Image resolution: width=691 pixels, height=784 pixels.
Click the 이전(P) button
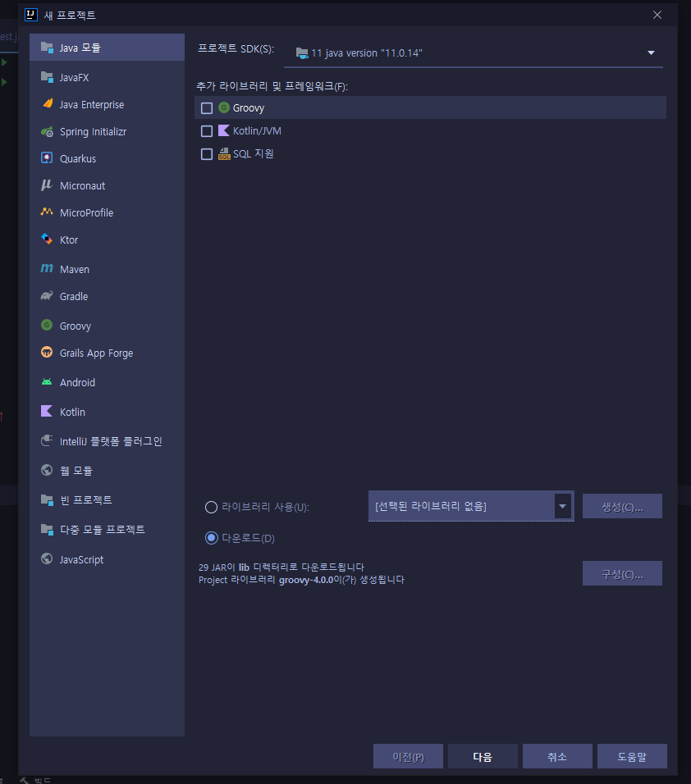408,756
